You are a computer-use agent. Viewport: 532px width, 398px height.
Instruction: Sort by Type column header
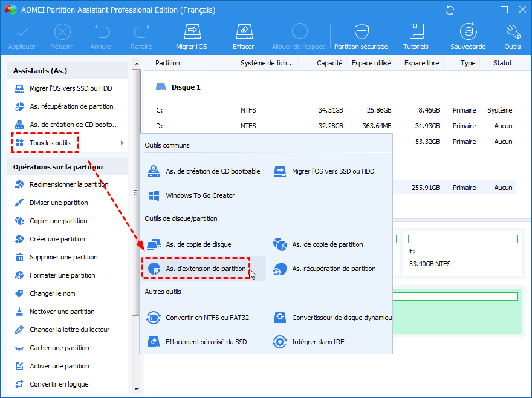click(467, 63)
